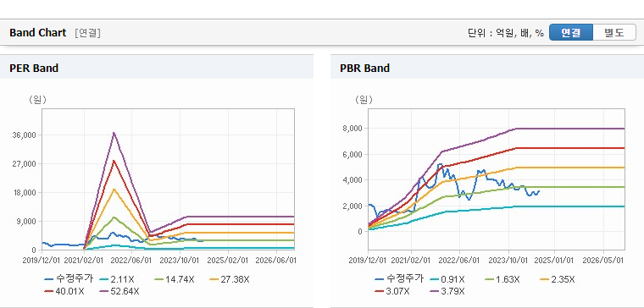The height and width of the screenshot is (308, 644).
Task: Click the 0.91X teal legend entry
Action: pyautogui.click(x=447, y=279)
